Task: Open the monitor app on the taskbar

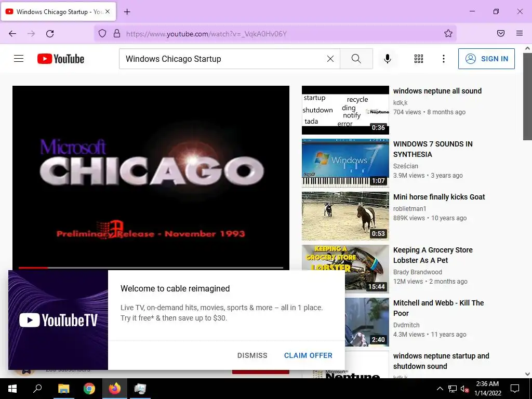Action: pyautogui.click(x=140, y=389)
